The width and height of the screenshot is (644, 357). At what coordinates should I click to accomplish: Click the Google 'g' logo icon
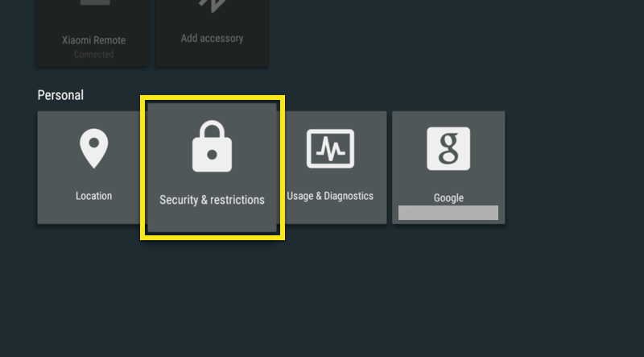tap(448, 148)
